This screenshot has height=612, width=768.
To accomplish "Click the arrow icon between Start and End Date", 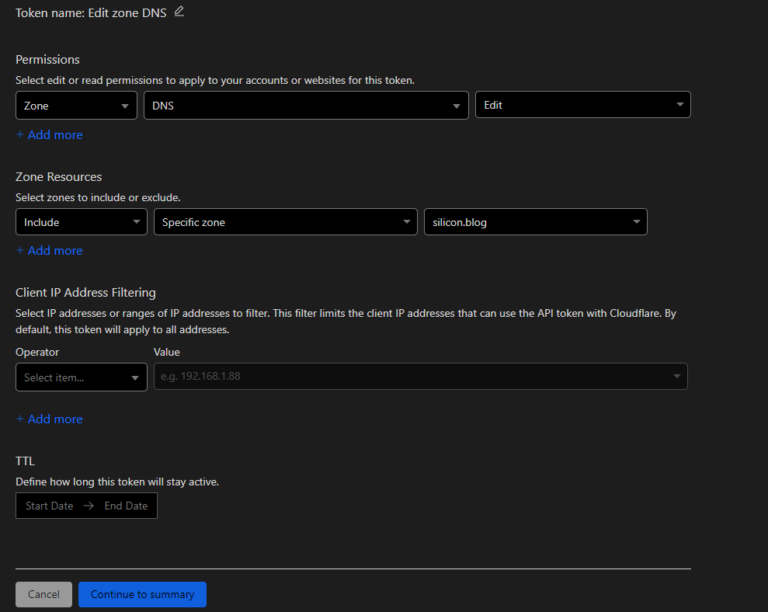I will (89, 506).
